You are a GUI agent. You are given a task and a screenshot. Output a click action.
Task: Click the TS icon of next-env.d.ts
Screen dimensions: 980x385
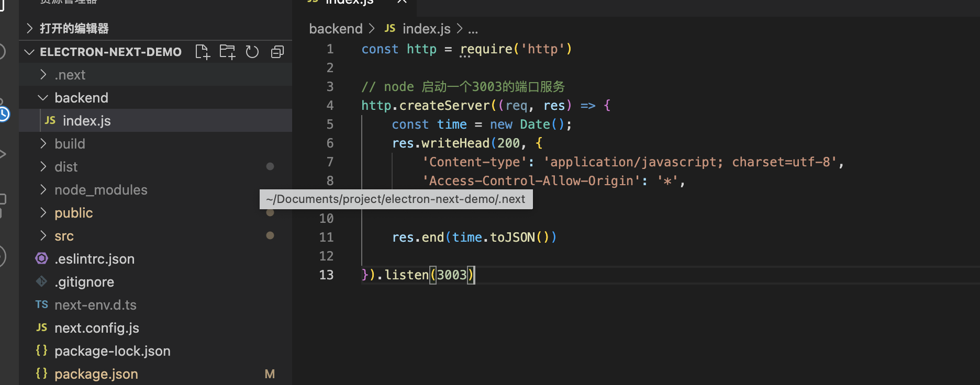click(42, 304)
